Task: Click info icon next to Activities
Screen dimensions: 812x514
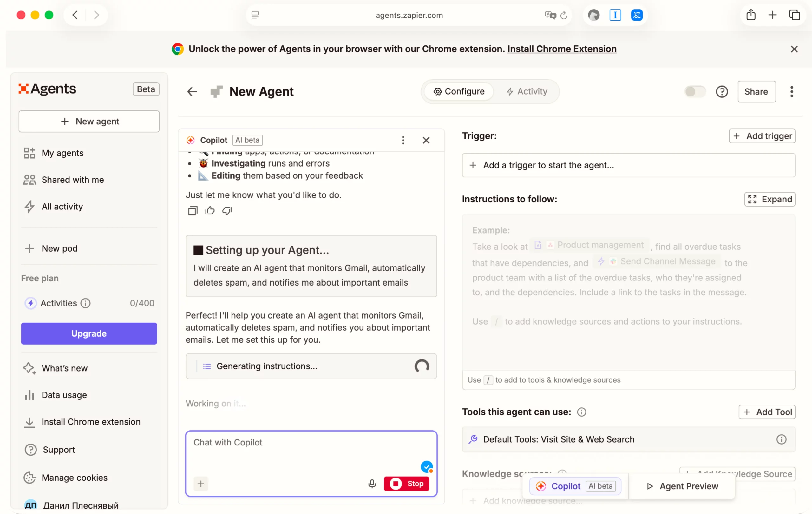Action: (x=86, y=303)
